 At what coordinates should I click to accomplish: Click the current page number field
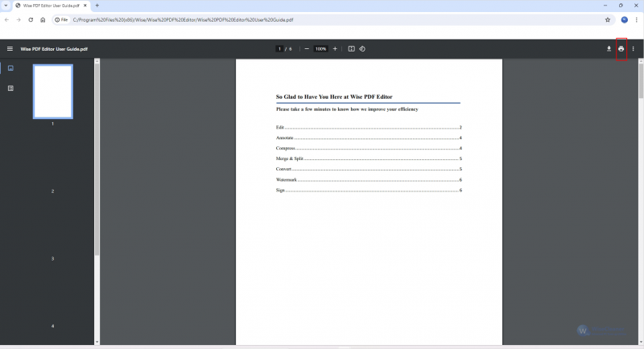(279, 49)
